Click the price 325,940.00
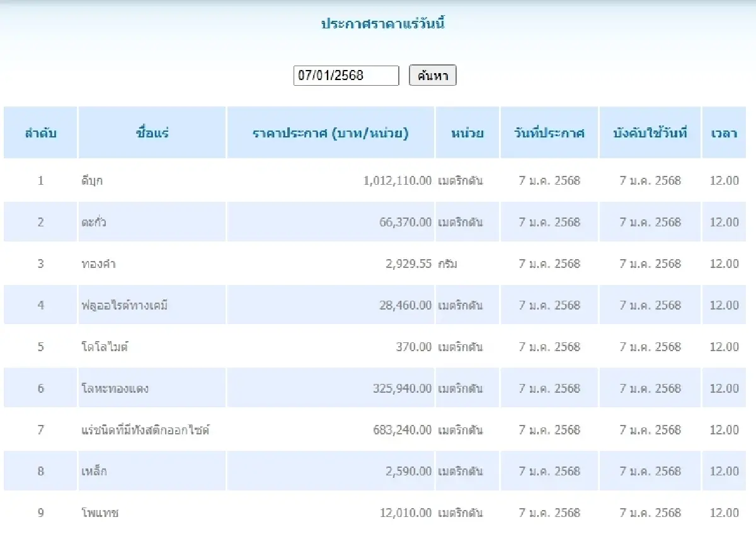Image resolution: width=756 pixels, height=534 pixels. click(403, 388)
